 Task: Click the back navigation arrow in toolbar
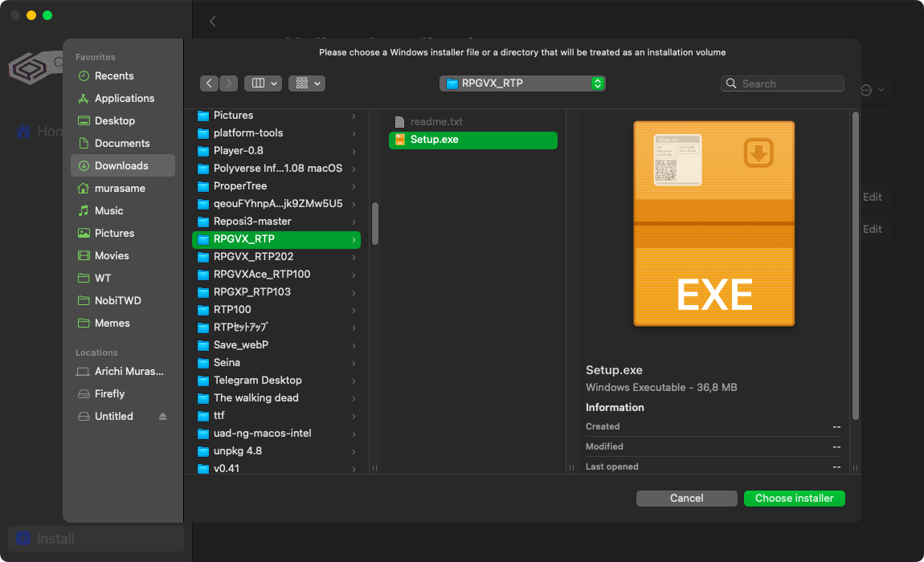209,83
